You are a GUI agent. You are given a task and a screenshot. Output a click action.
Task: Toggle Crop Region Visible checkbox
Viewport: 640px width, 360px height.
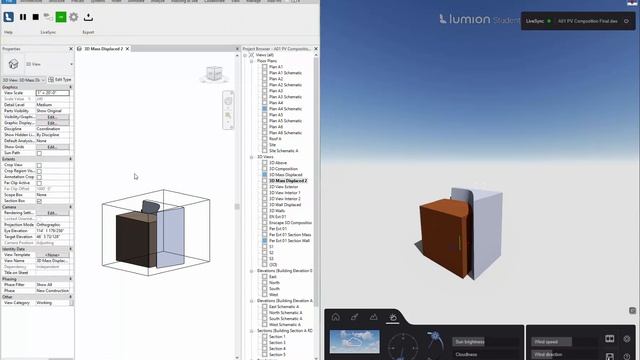pos(39,171)
